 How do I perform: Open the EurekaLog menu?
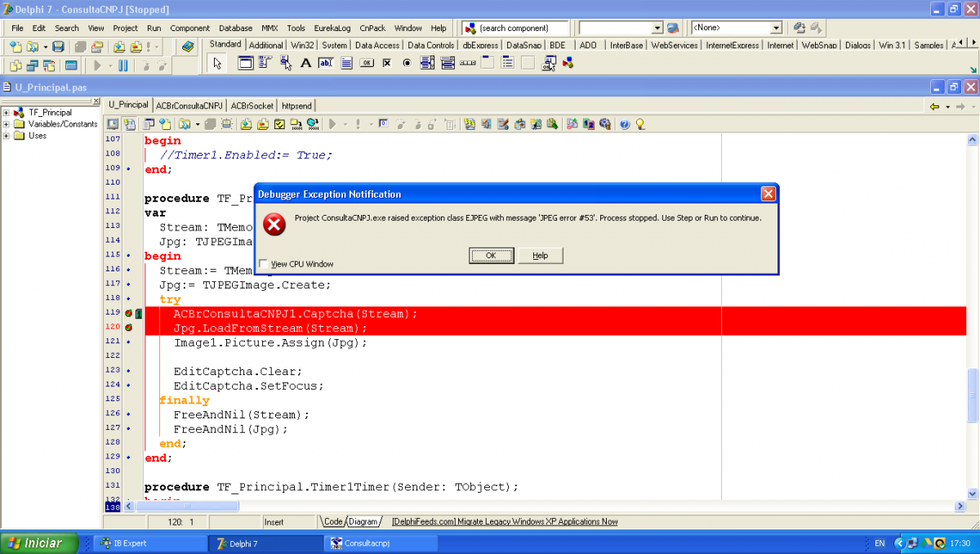[332, 28]
